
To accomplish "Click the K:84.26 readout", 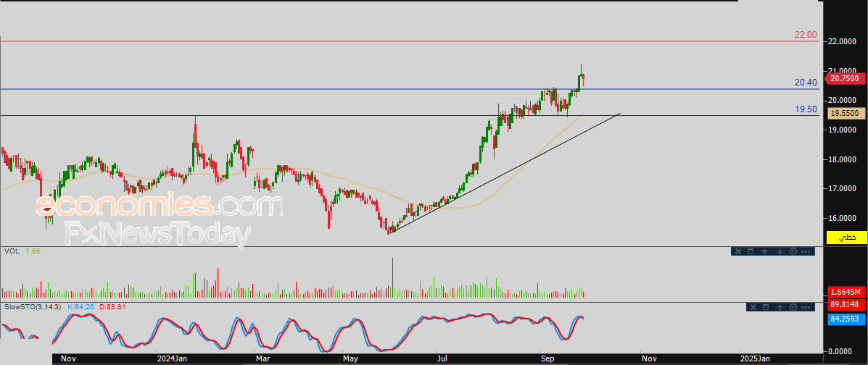I will [x=80, y=306].
